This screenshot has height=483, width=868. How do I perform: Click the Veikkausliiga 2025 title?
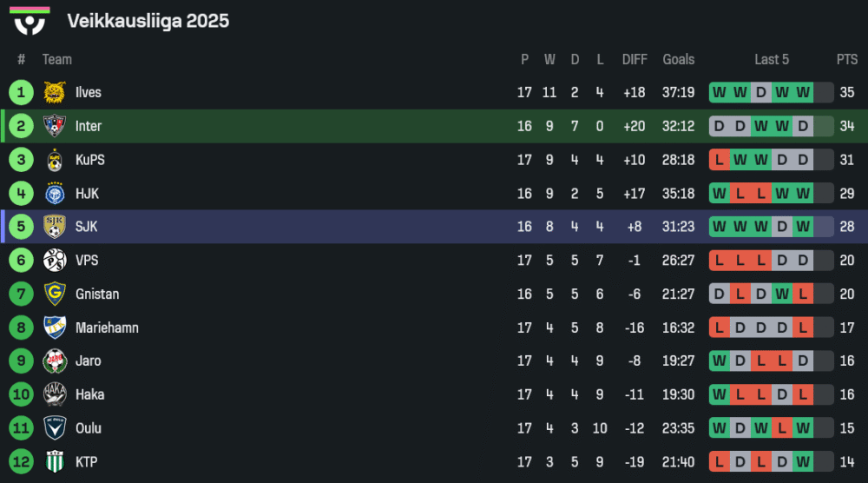point(148,21)
